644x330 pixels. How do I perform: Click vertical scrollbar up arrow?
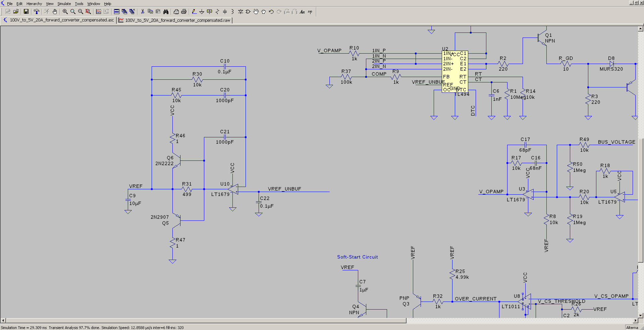click(x=641, y=29)
